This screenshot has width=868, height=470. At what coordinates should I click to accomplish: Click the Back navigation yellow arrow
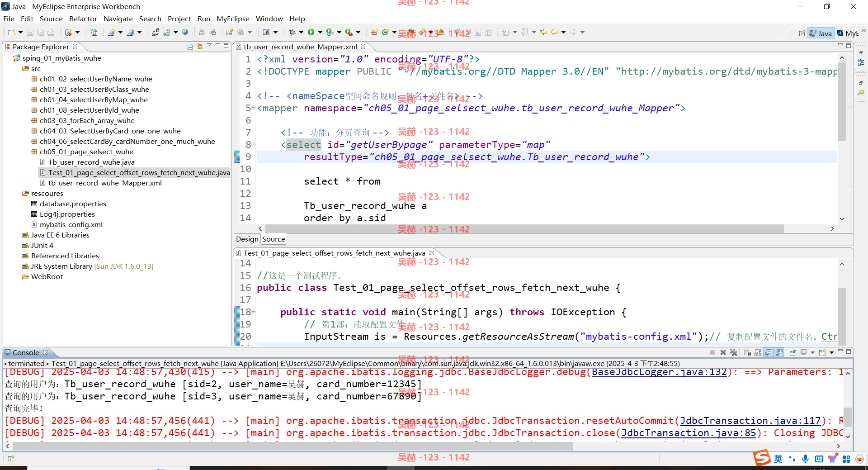554,32
